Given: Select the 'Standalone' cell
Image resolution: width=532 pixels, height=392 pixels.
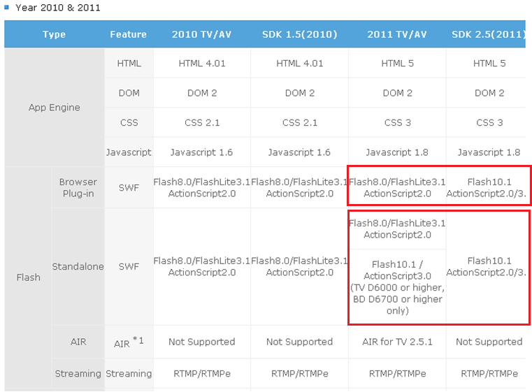Looking at the screenshot, I should click(78, 266).
